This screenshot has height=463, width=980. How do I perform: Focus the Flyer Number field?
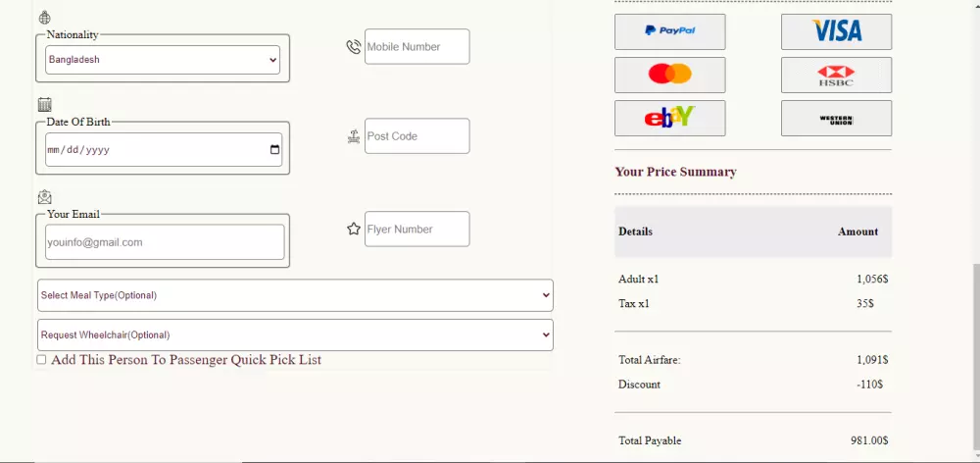[x=416, y=229]
